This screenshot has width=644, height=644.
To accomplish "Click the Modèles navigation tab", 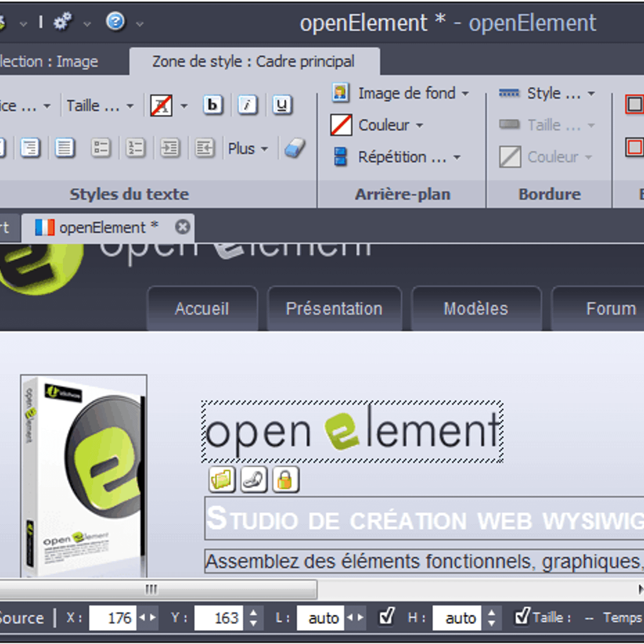I will click(x=475, y=309).
